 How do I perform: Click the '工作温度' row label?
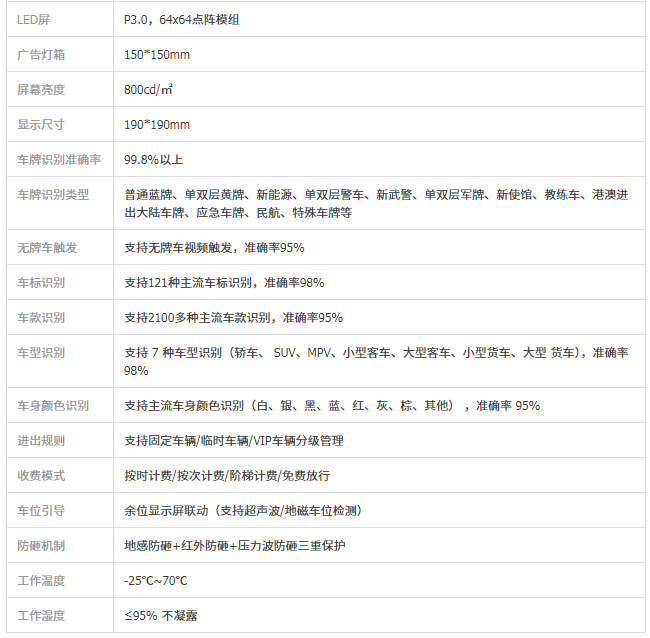(41, 581)
